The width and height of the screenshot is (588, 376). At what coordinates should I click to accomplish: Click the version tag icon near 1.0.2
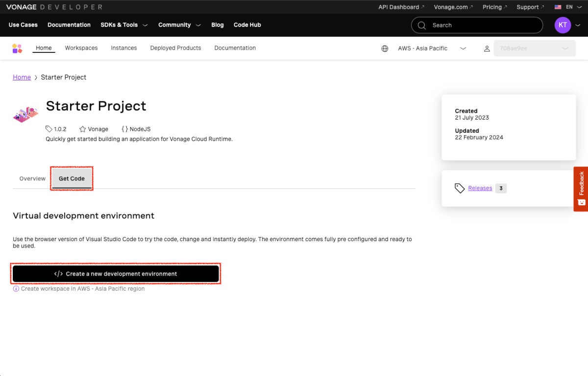49,129
